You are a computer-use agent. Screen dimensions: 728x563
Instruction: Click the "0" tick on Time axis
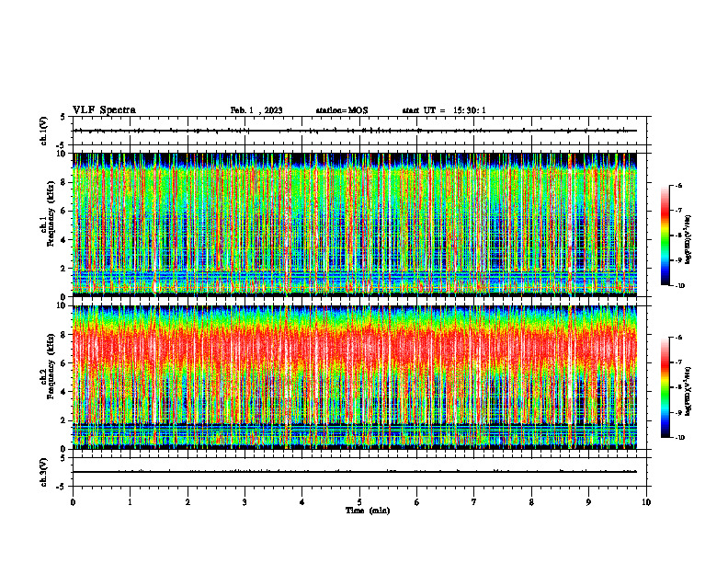tap(73, 502)
